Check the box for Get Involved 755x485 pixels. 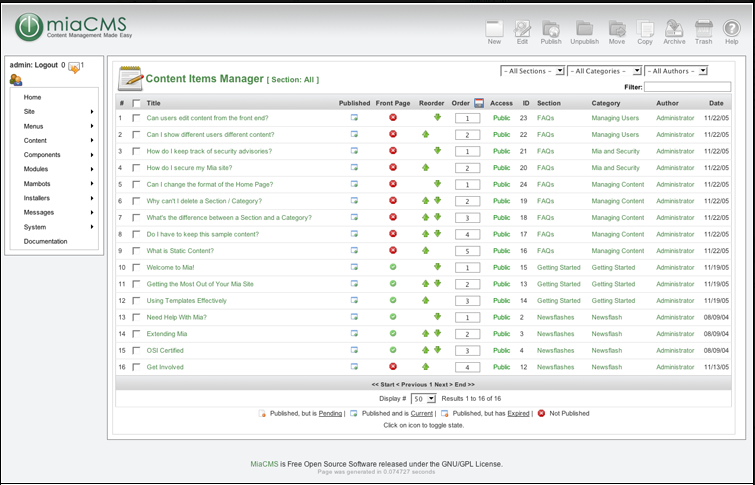136,367
